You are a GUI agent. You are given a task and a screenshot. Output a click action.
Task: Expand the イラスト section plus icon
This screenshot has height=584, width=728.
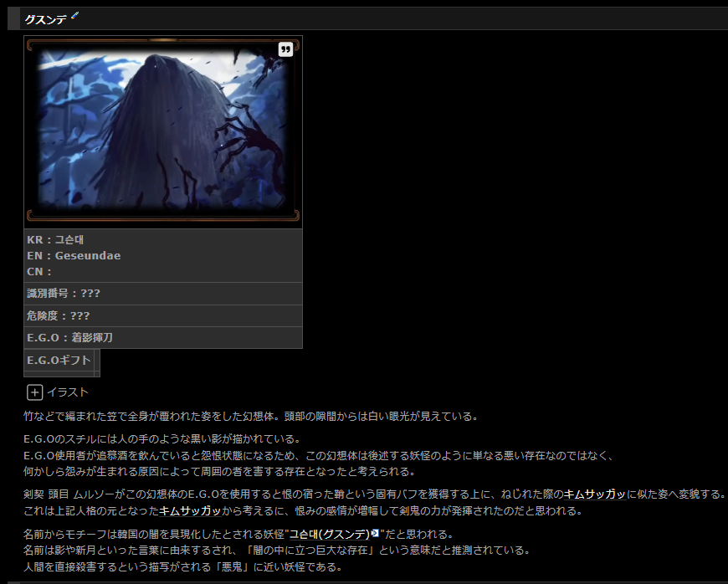tap(35, 392)
